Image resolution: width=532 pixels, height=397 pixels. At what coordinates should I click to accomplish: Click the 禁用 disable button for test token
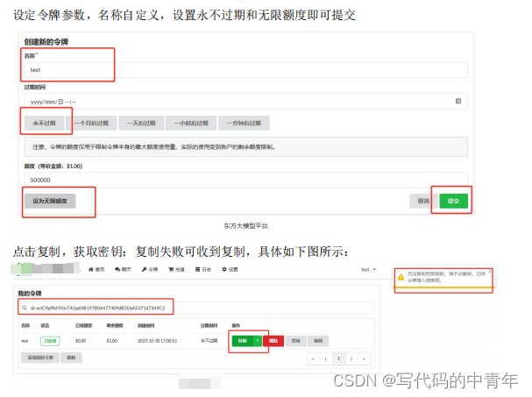[x=296, y=341]
